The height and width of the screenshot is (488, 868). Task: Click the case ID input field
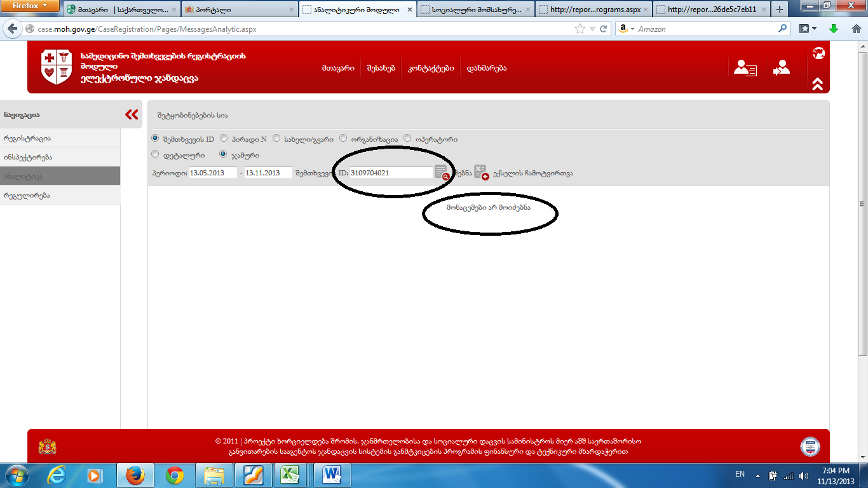click(x=390, y=173)
